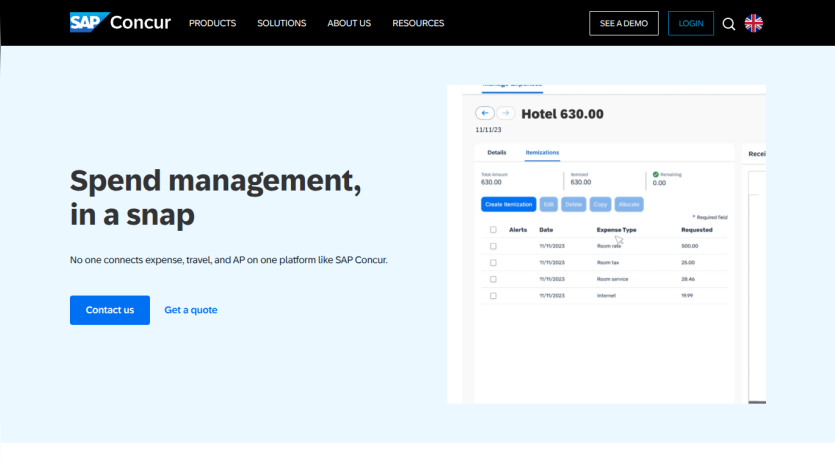The width and height of the screenshot is (835, 469).
Task: Click the Date column header
Action: click(546, 230)
